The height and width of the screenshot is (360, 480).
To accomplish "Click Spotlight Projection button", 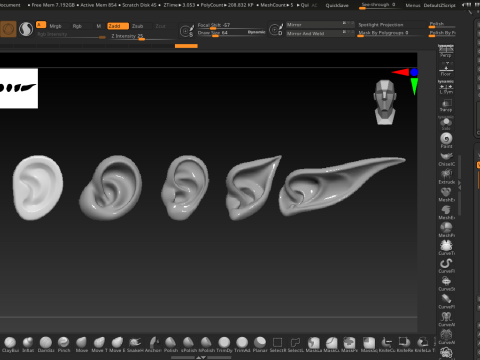I will point(392,25).
